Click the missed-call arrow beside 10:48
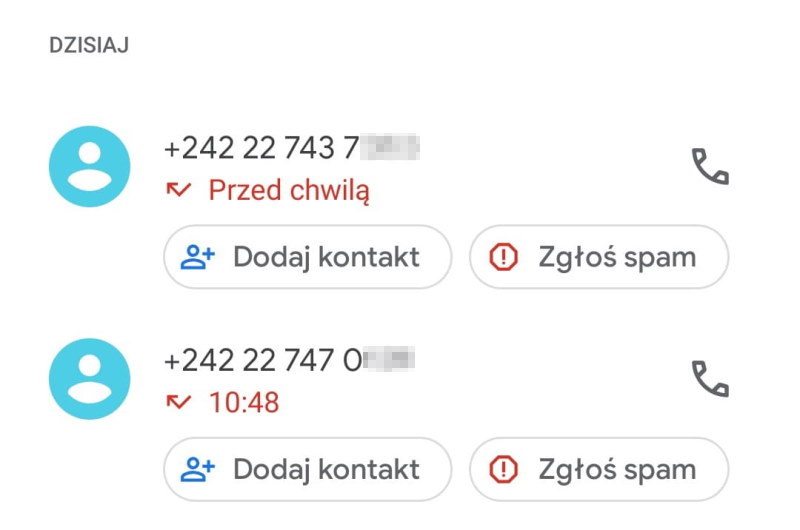This screenshot has height=530, width=800. click(179, 402)
